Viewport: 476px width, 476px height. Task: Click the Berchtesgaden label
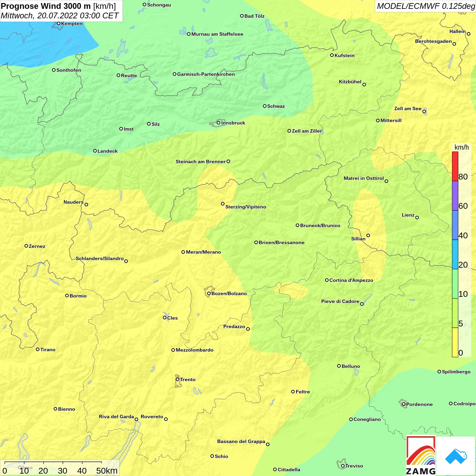tap(434, 41)
